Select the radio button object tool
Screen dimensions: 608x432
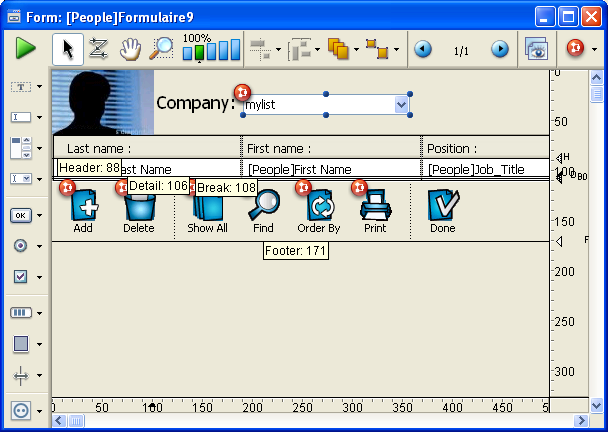point(21,246)
